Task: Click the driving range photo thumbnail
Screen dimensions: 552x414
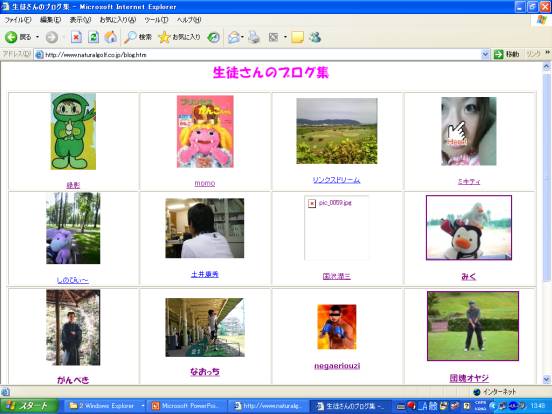Action: click(205, 327)
